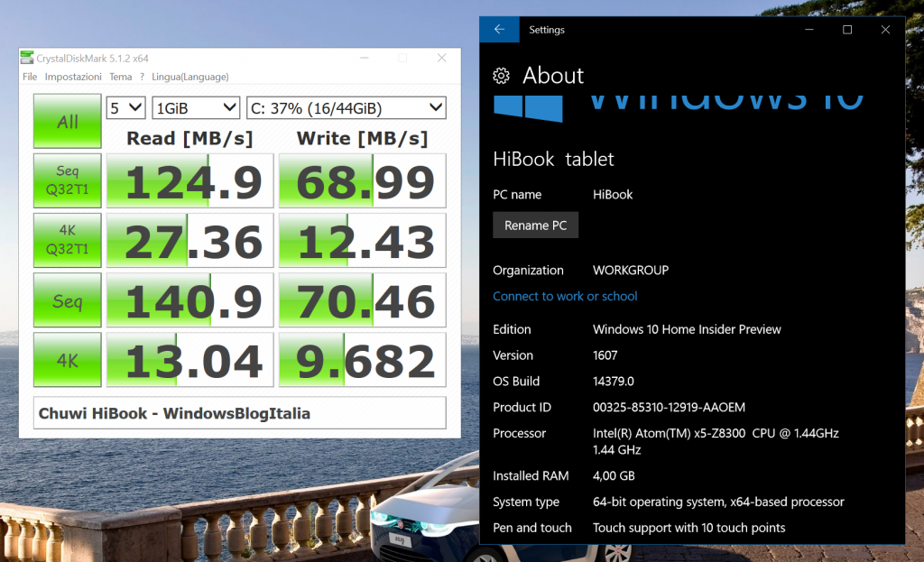
Task: Click the Version value 1607
Action: (605, 355)
